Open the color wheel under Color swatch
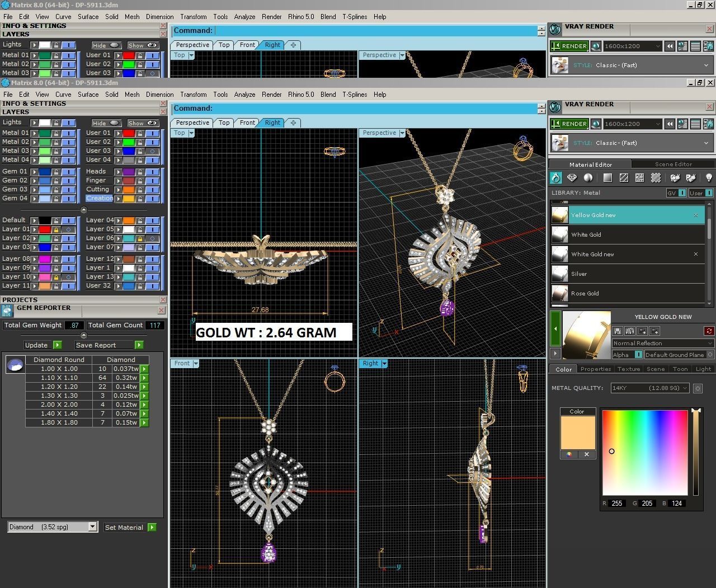The width and height of the screenshot is (716, 588). click(x=569, y=454)
